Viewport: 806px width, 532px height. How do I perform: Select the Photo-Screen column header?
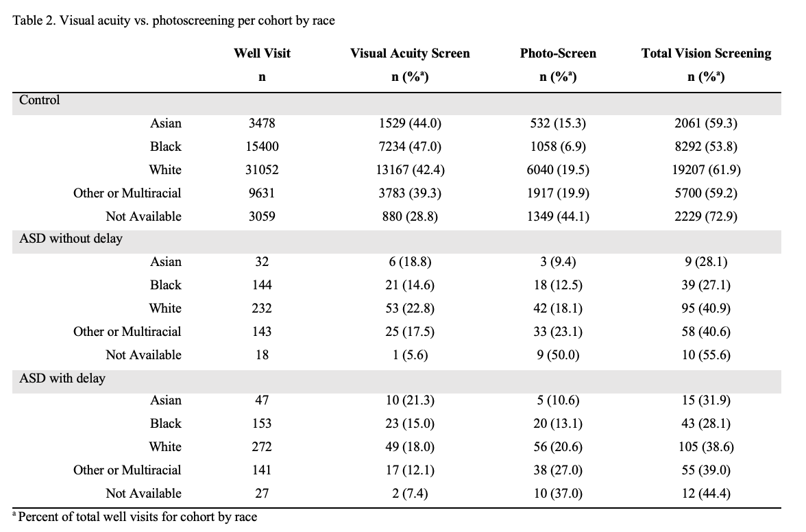[558, 53]
